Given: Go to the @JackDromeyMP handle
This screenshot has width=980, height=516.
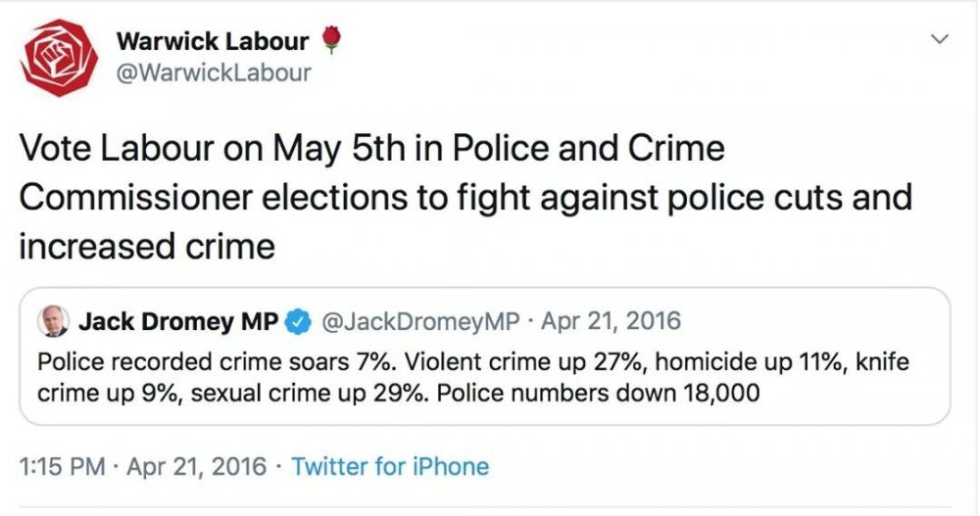Looking at the screenshot, I should pyautogui.click(x=416, y=321).
